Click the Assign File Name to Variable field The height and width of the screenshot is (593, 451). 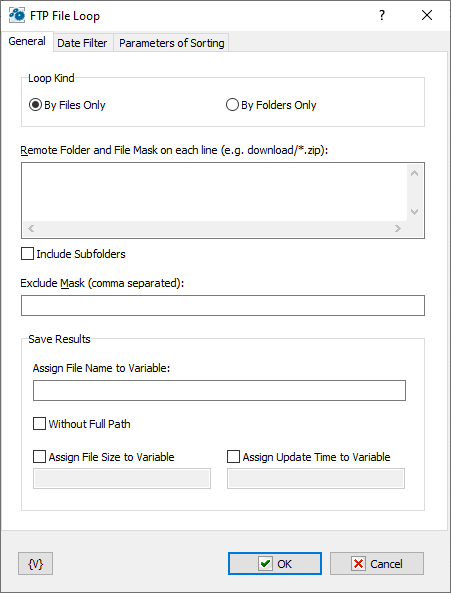tap(219, 390)
